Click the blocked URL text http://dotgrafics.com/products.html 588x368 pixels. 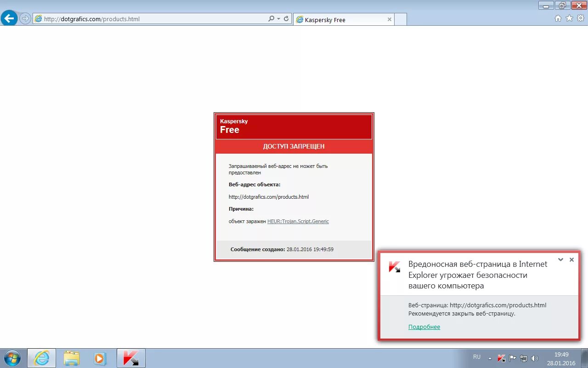(x=269, y=197)
